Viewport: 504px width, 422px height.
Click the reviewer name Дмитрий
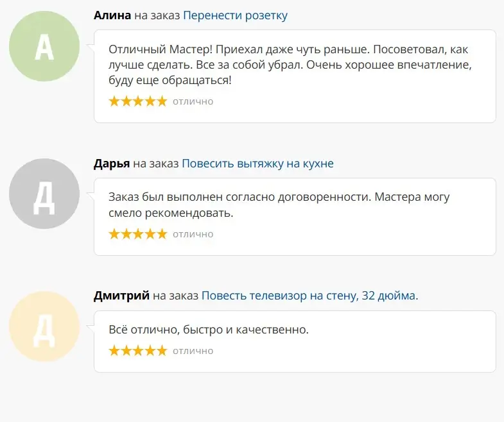pyautogui.click(x=121, y=296)
